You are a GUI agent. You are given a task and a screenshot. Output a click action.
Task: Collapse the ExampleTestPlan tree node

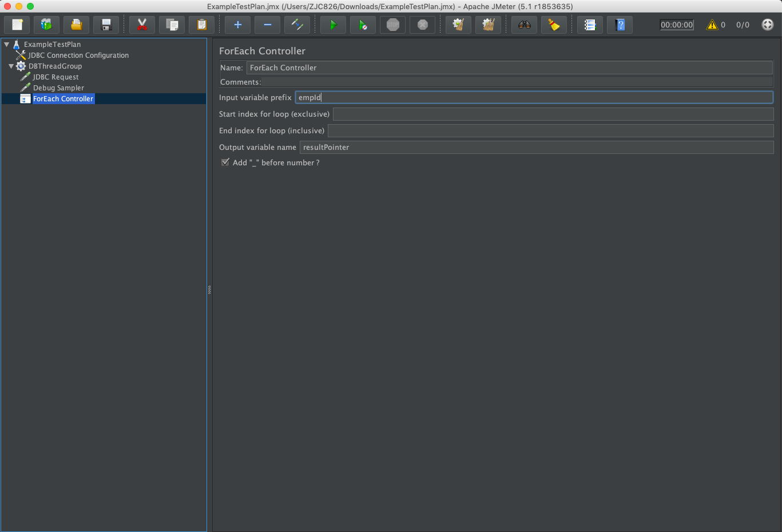click(x=7, y=44)
